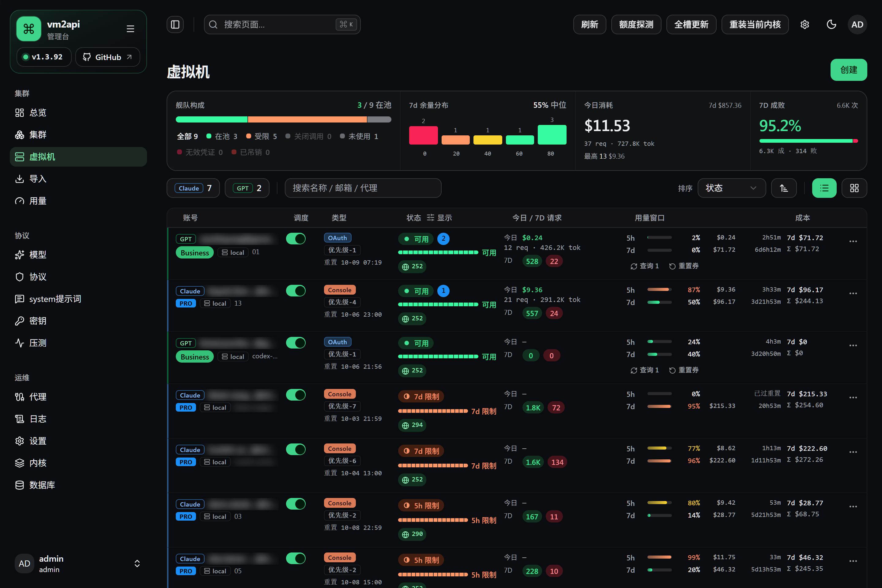Toggle scheduling for the Claude 优先级-6 account

(296, 449)
